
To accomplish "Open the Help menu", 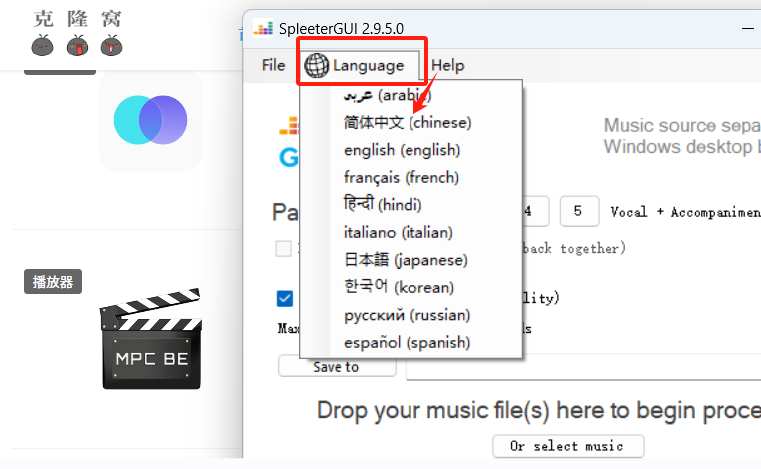I will (x=447, y=65).
